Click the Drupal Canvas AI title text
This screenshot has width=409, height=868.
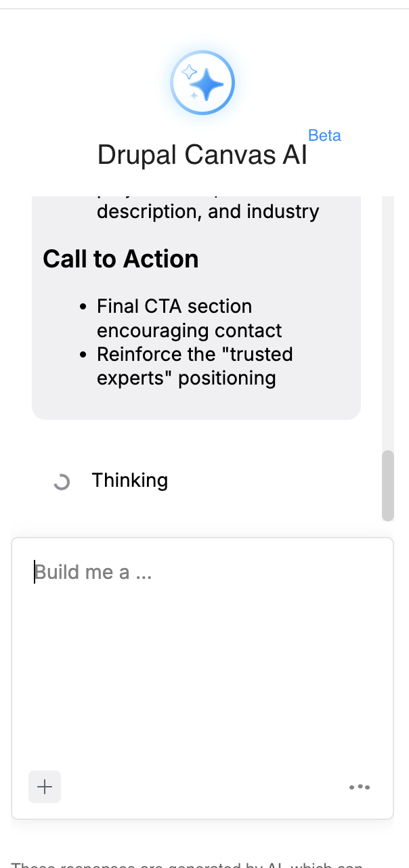tap(202, 154)
